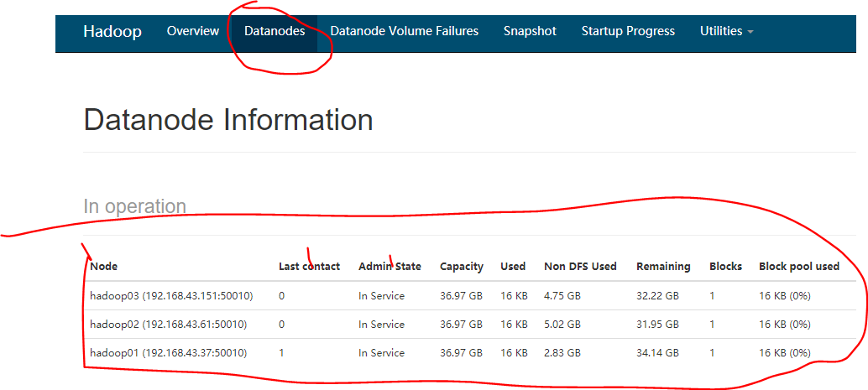The image size is (868, 390).
Task: Expand the Utilities dropdown menu
Action: tap(726, 31)
